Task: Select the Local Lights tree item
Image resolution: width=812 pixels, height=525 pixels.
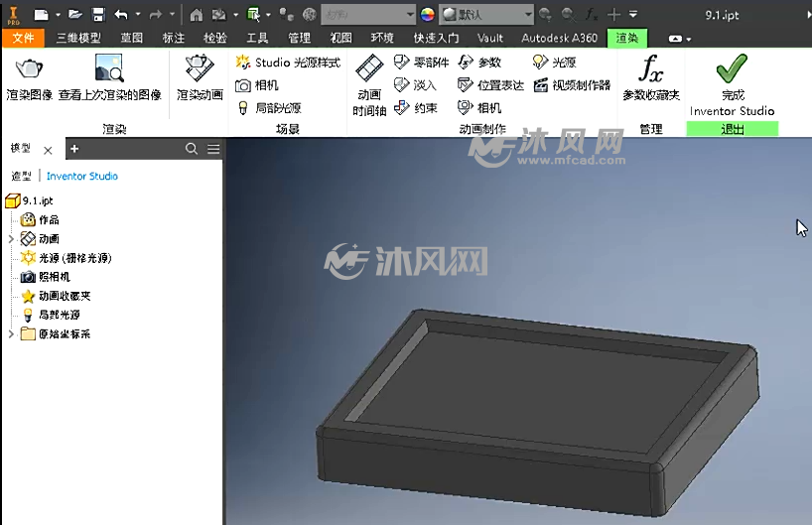Action: (x=51, y=315)
